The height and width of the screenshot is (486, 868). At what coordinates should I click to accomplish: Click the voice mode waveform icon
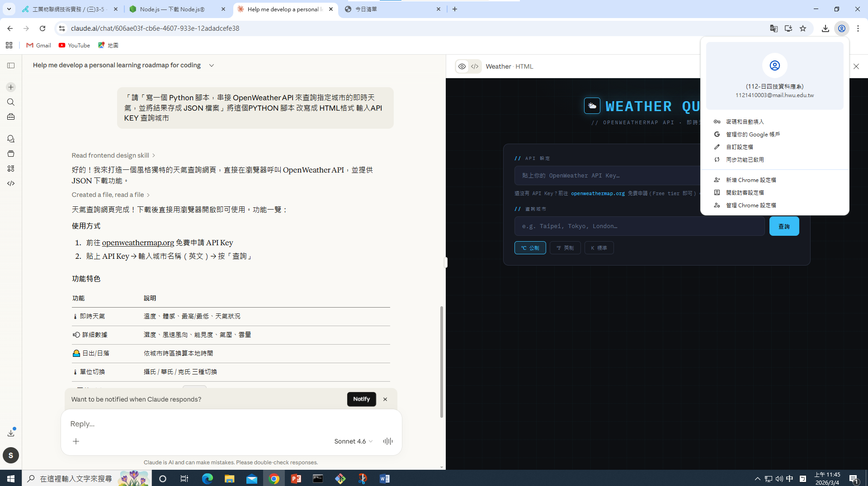tap(387, 441)
